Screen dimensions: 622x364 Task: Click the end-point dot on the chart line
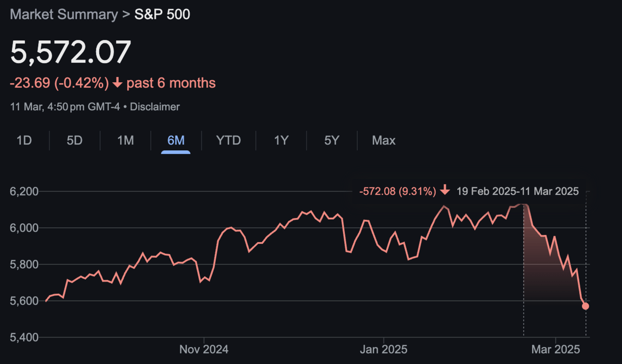tap(585, 306)
